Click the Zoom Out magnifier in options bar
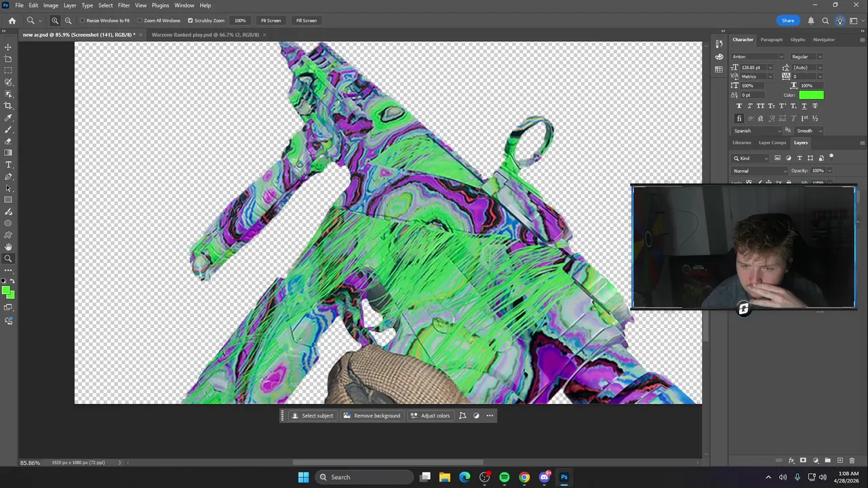This screenshot has width=868, height=488. 68,20
